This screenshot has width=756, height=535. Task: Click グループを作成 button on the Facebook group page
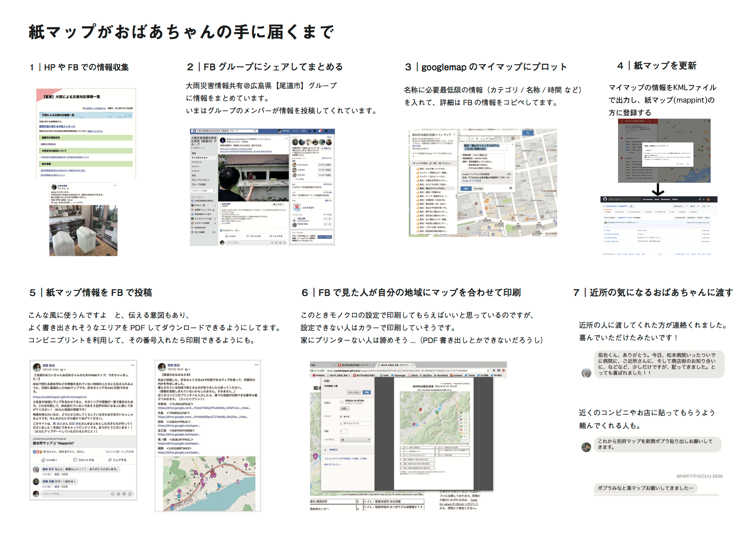[325, 237]
